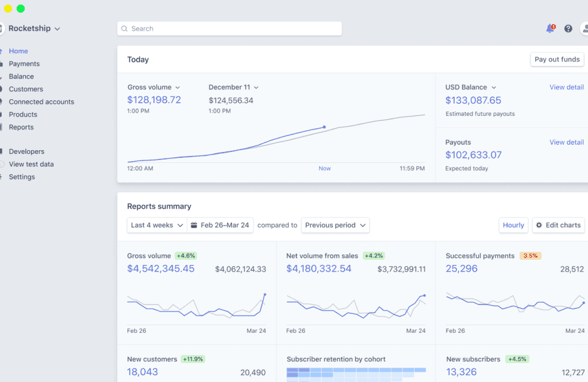Open the help question mark icon
Image resolution: width=588 pixels, height=382 pixels.
pyautogui.click(x=568, y=29)
